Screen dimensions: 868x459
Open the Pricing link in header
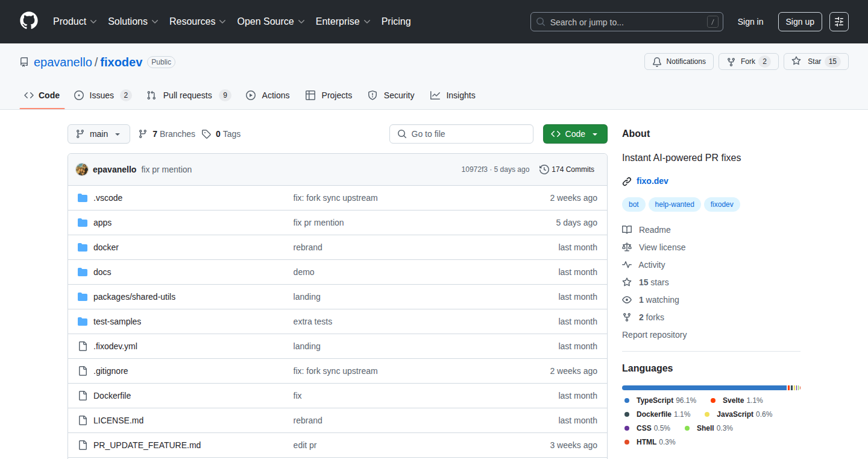pyautogui.click(x=396, y=21)
